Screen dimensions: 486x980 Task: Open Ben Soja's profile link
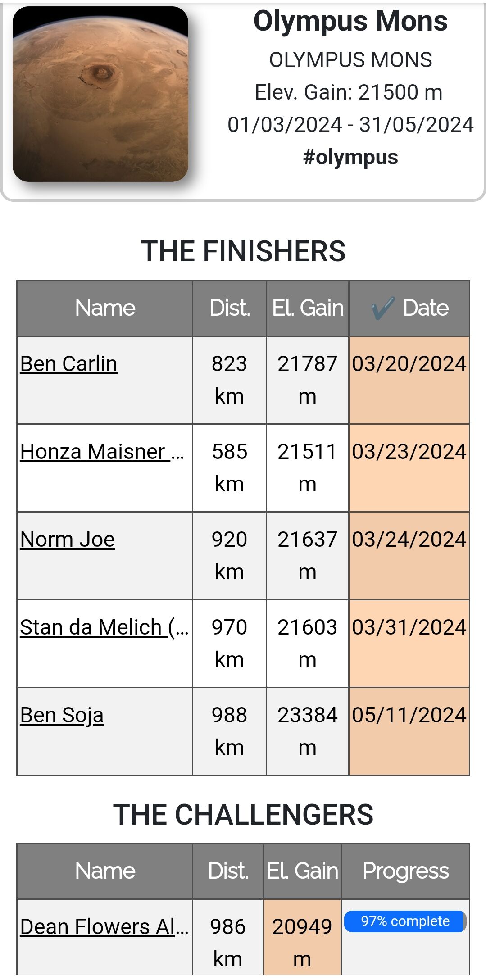pos(62,715)
